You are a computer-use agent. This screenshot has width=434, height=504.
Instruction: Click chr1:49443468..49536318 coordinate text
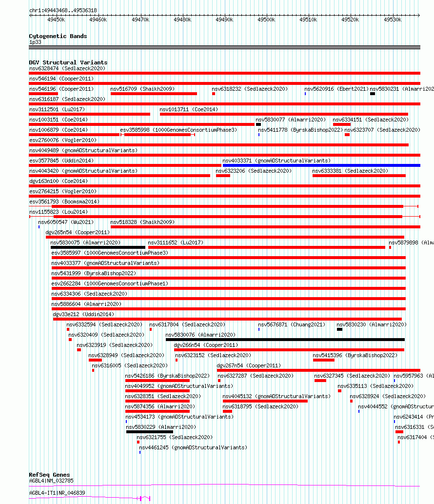pyautogui.click(x=63, y=11)
